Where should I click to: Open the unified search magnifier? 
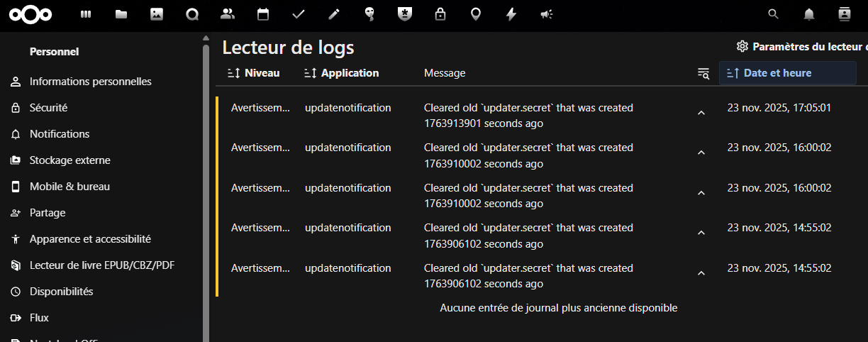coord(774,14)
